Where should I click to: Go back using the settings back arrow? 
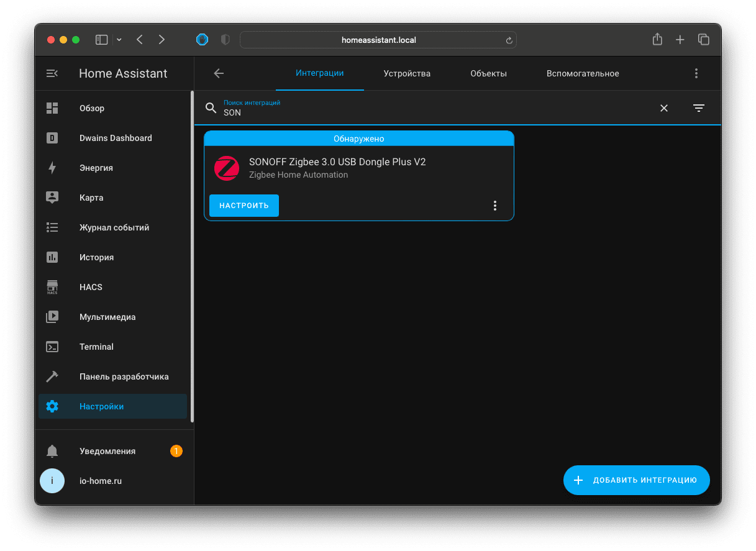coord(219,73)
